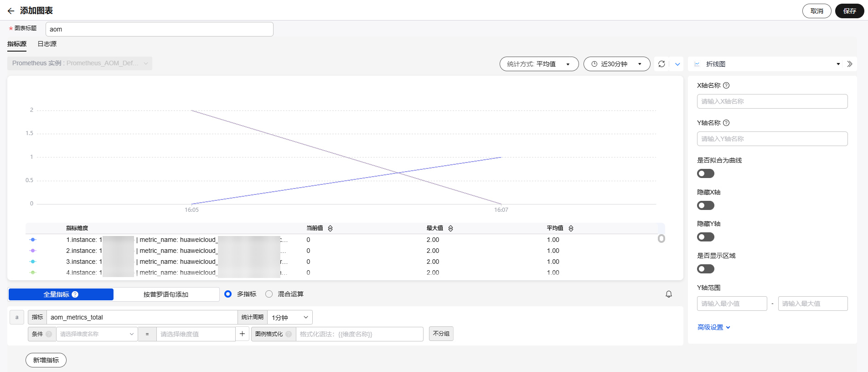Open the 统计周期 1分钟 dropdown
This screenshot has height=372, width=868.
[290, 317]
